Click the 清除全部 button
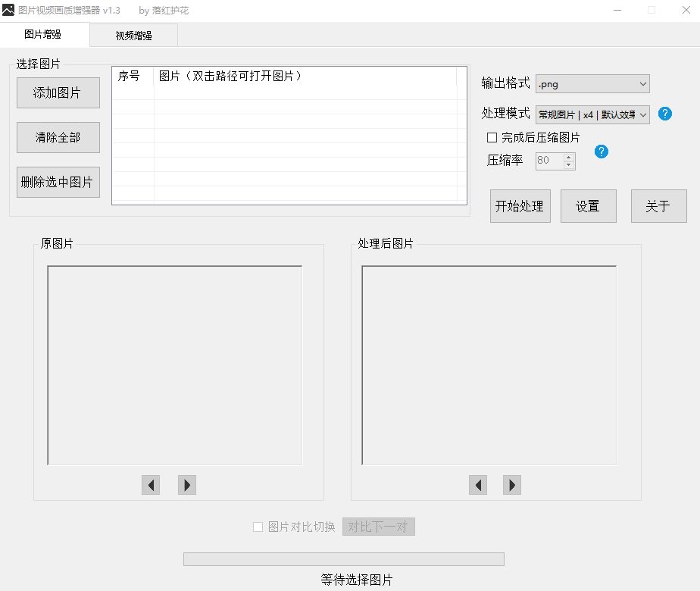The height and width of the screenshot is (591, 700). coord(58,137)
